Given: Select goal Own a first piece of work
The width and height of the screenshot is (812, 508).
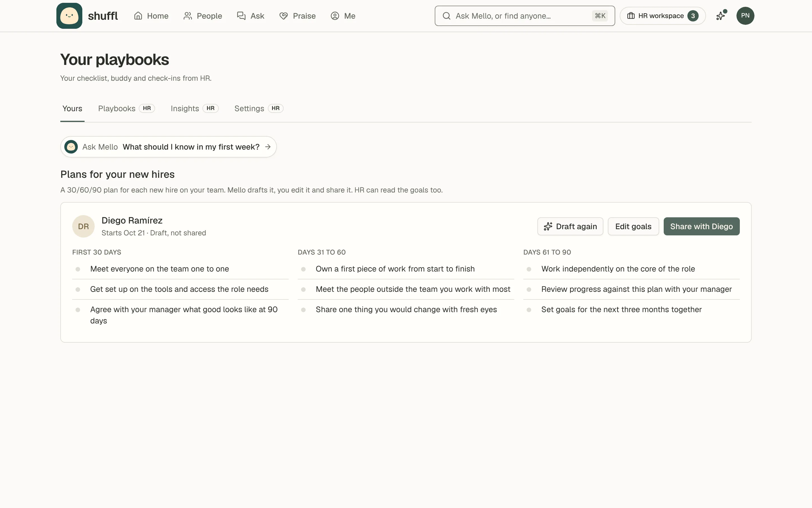Looking at the screenshot, I should (x=406, y=269).
